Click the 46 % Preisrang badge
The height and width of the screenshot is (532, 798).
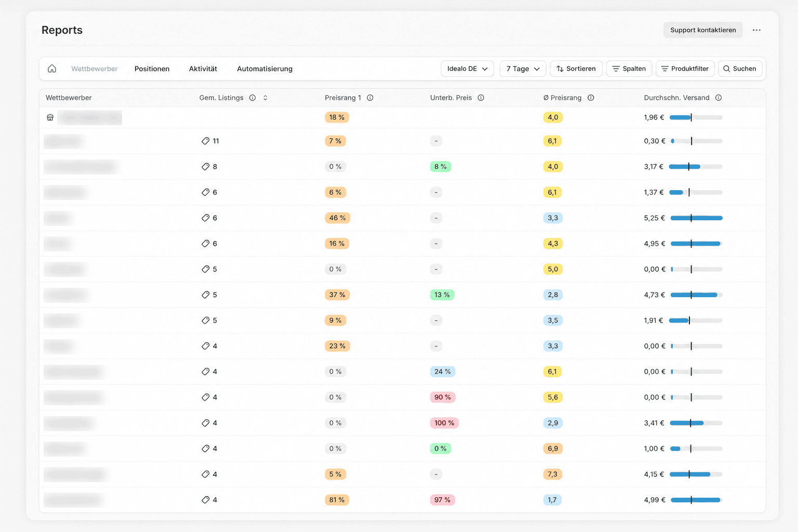coord(337,218)
